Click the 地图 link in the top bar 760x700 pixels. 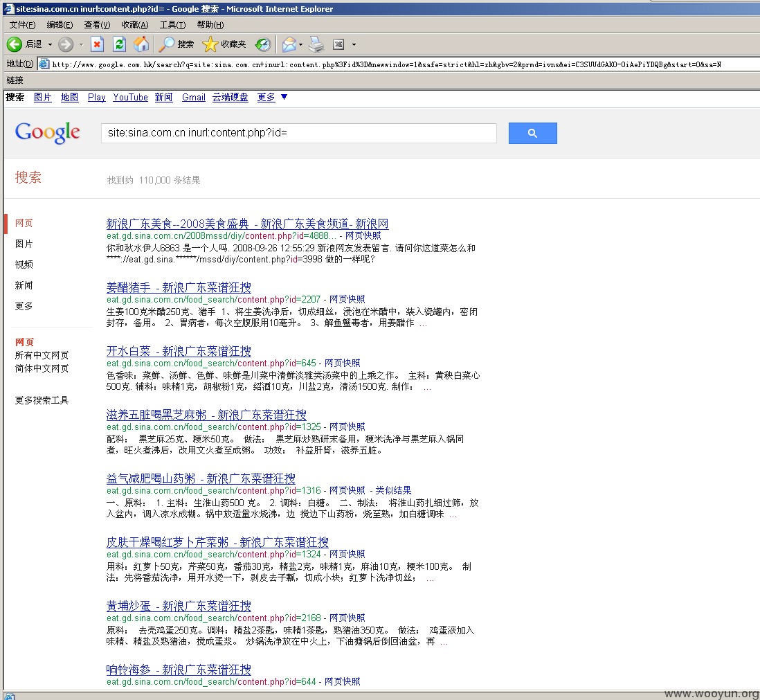[69, 97]
